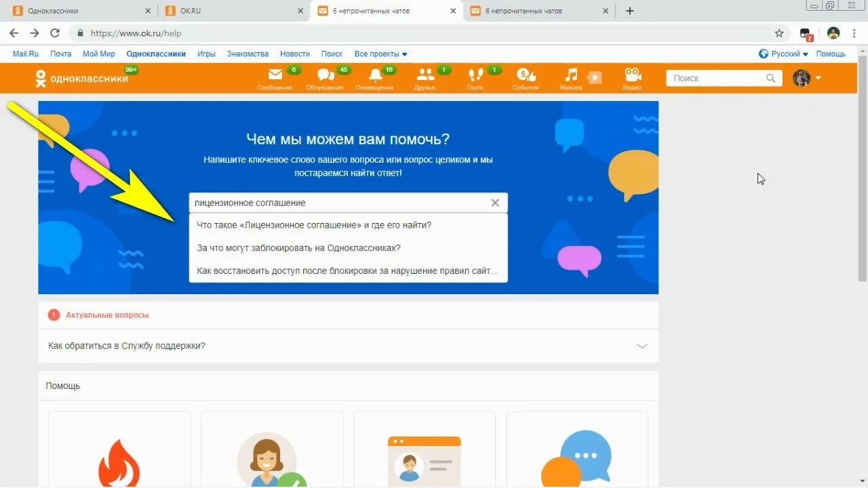This screenshot has height=488, width=868.
Task: Open the user avatar menu arrow
Action: [818, 78]
